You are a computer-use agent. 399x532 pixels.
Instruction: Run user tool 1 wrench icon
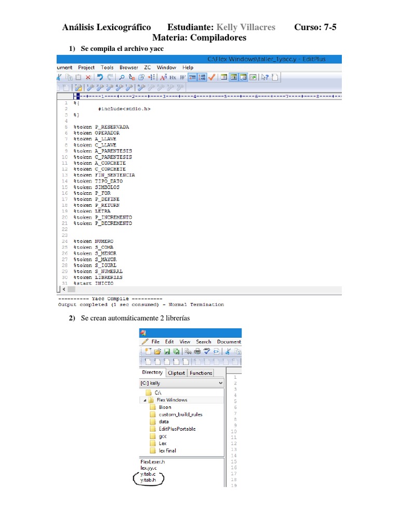click(90, 88)
